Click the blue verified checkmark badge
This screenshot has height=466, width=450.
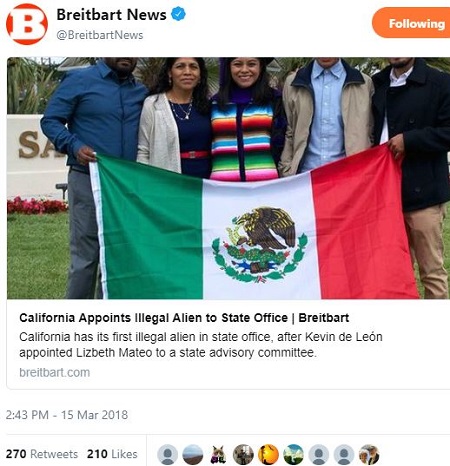pos(178,14)
